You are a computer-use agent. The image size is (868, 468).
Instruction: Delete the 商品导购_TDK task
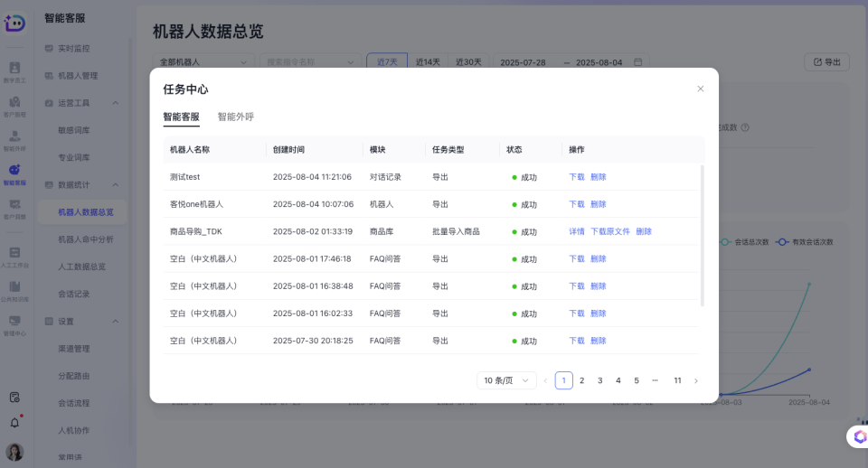(x=643, y=231)
